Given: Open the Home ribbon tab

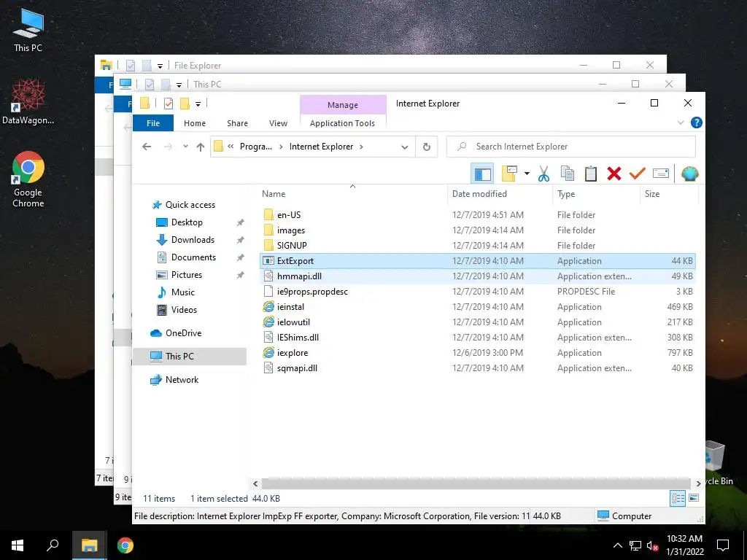Looking at the screenshot, I should tap(194, 122).
